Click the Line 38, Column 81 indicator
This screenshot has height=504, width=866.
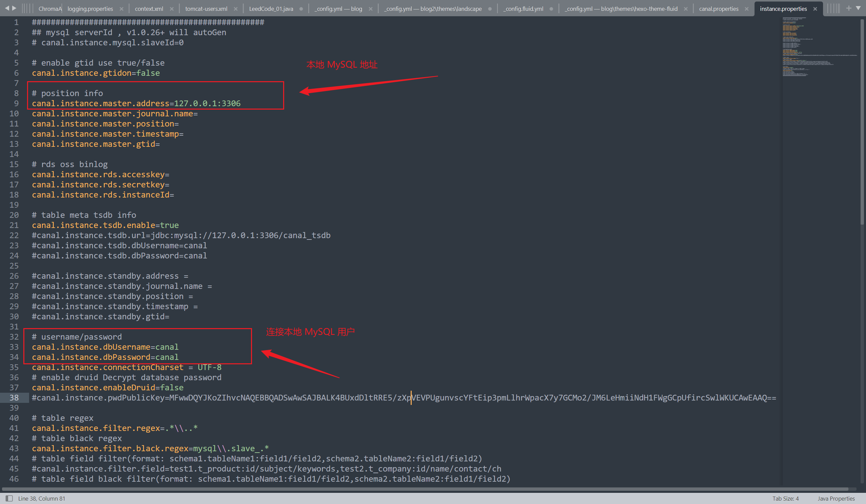(x=42, y=498)
